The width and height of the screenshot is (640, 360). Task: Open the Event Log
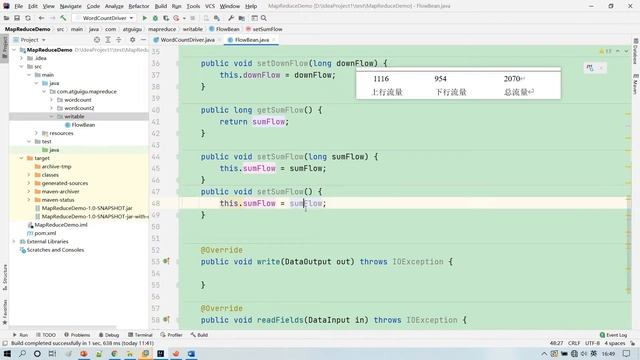[x=613, y=335]
